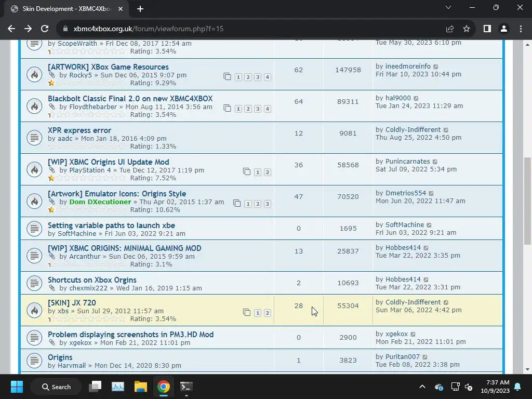Click scrollbar down arrow
The height and width of the screenshot is (399, 532).
(x=527, y=369)
